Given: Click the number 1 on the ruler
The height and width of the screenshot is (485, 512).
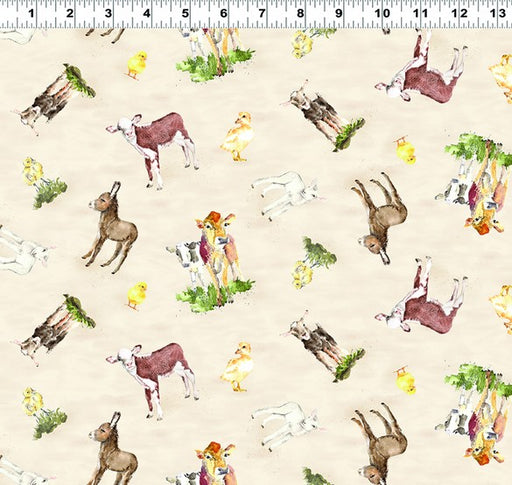Looking at the screenshot, I should (31, 14).
